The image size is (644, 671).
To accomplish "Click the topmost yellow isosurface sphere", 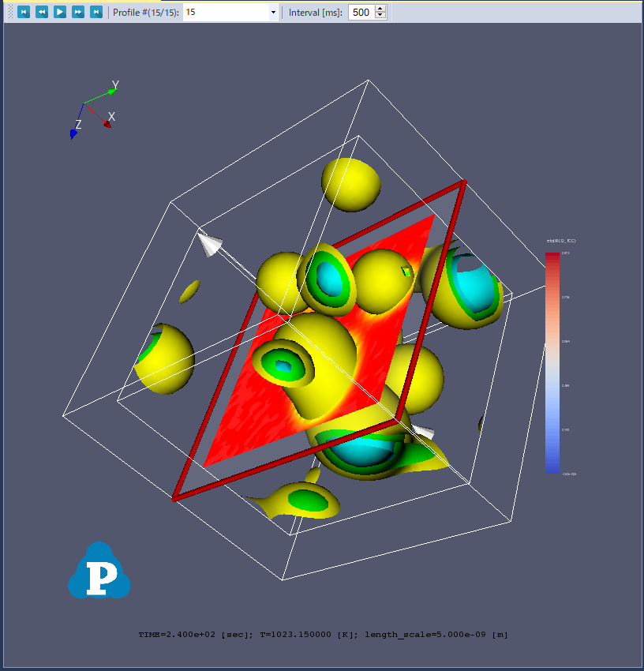I will point(351,183).
